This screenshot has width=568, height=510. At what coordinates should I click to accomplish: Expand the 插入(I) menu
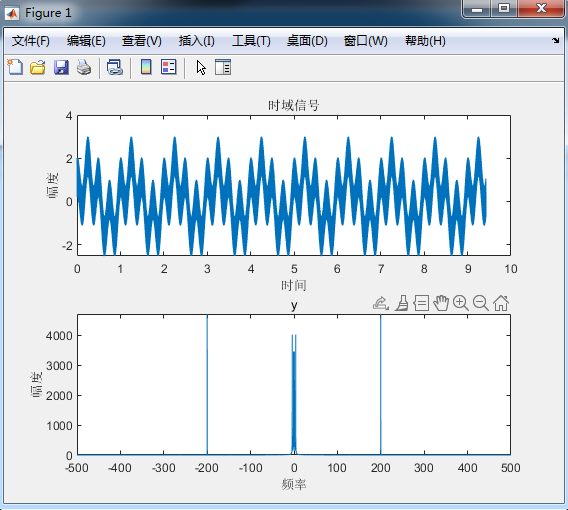[196, 41]
